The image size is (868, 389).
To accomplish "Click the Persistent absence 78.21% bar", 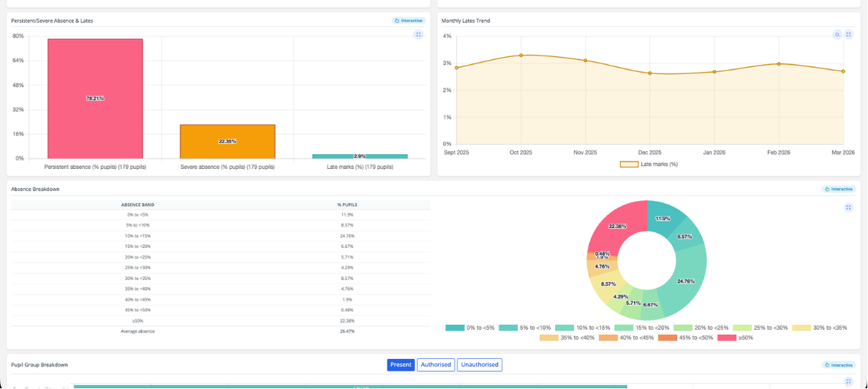I will coord(95,99).
